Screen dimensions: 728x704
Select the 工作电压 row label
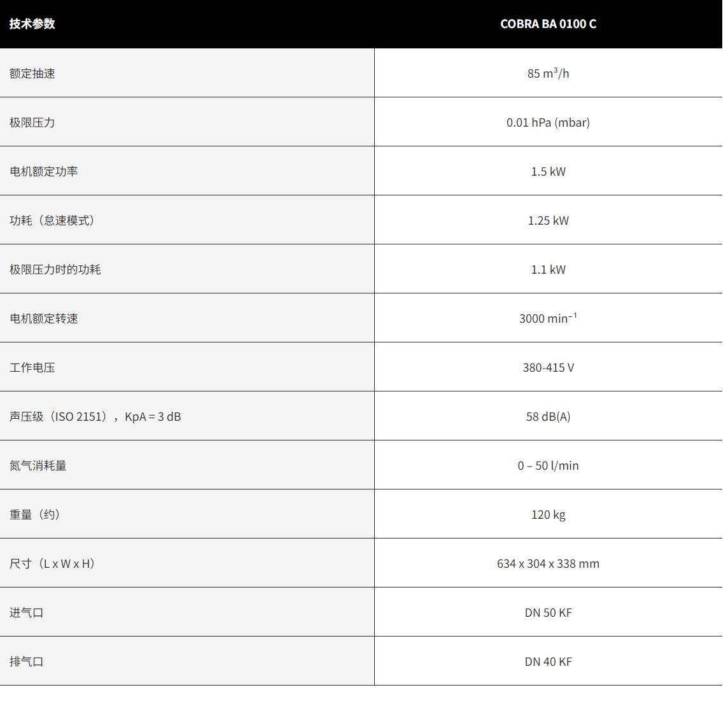[x=32, y=368]
